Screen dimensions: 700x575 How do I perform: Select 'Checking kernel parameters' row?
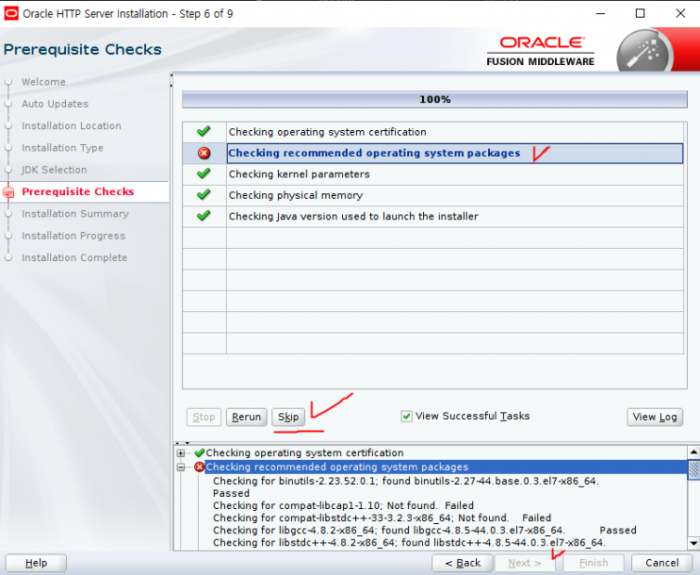pos(433,174)
